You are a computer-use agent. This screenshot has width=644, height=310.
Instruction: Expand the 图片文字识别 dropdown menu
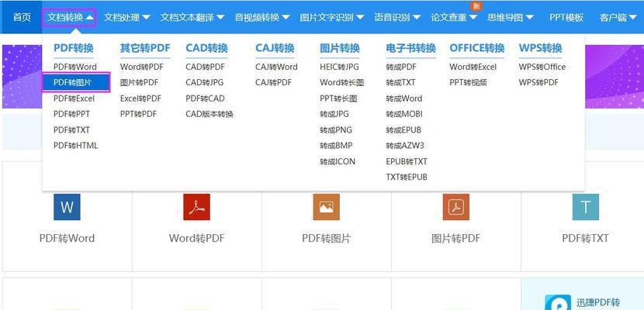pyautogui.click(x=332, y=17)
